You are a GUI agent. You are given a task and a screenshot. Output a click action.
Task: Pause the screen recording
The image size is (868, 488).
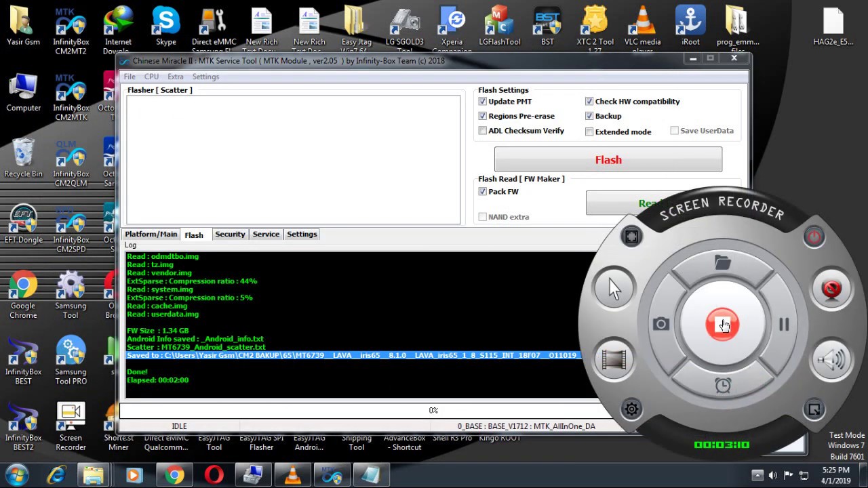pos(784,325)
